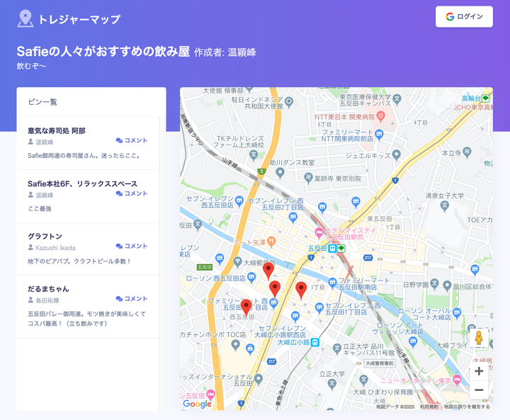
Task: Activate the Street View pegman icon
Action: point(479,338)
